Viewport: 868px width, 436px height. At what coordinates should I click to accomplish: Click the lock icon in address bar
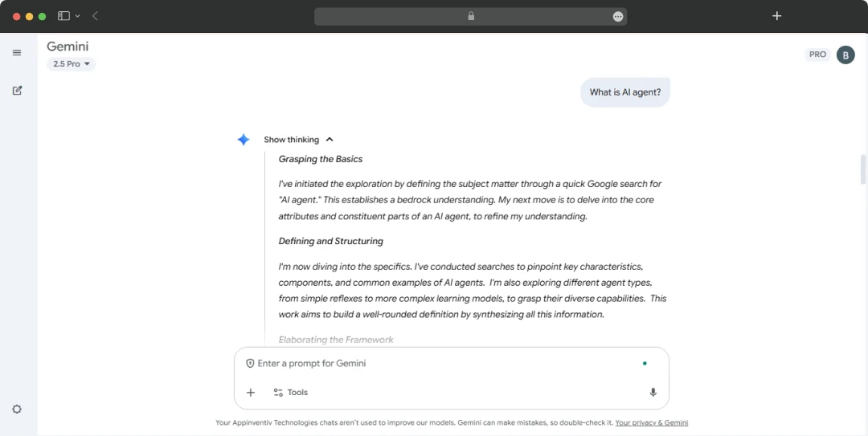(471, 16)
